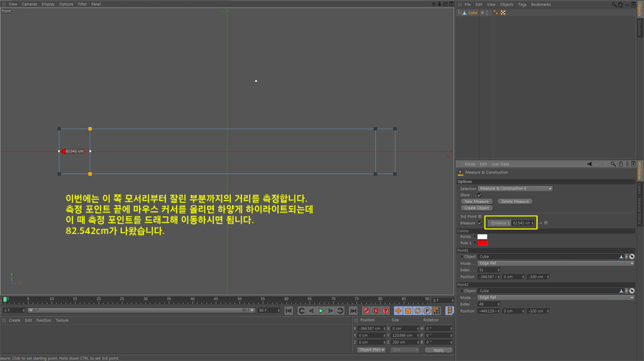The height and width of the screenshot is (361, 644).
Task: Select Cube in Object Manager
Action: (x=473, y=13)
